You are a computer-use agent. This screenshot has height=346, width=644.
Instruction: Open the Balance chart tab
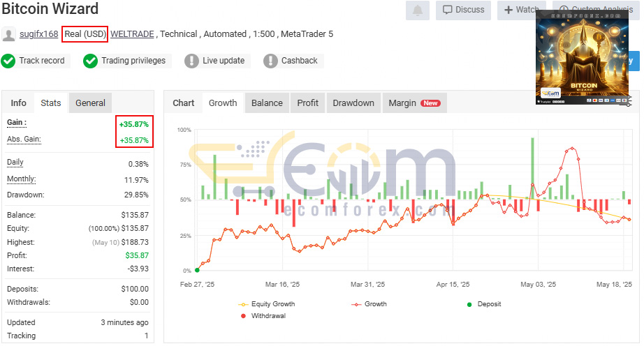point(267,103)
